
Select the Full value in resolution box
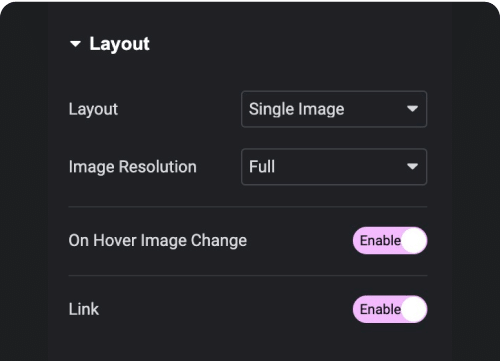click(x=262, y=167)
